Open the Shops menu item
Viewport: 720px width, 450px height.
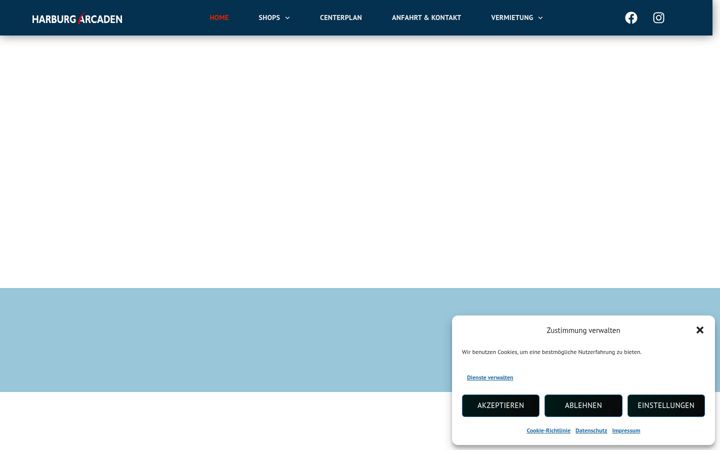coord(269,17)
